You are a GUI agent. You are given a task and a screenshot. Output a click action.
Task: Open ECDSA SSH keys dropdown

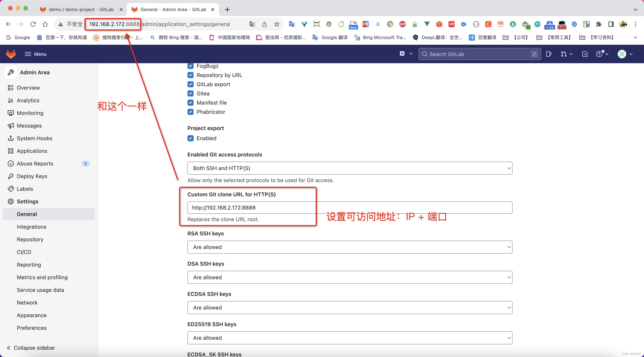350,308
